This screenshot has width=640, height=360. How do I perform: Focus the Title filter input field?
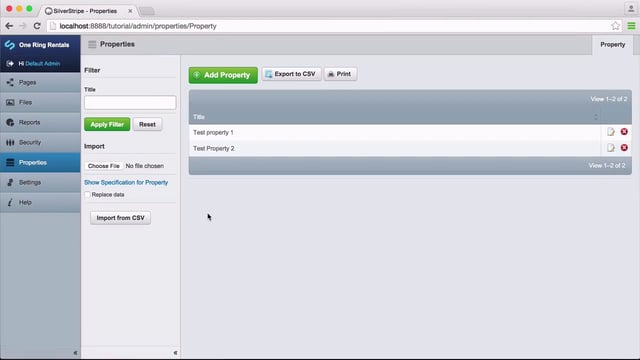[130, 102]
